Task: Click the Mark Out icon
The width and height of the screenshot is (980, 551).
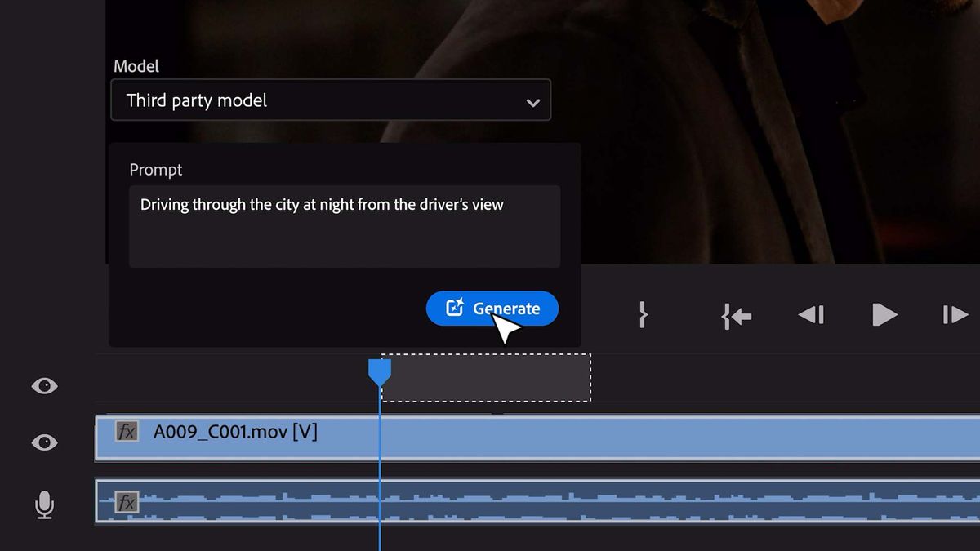Action: pos(643,314)
